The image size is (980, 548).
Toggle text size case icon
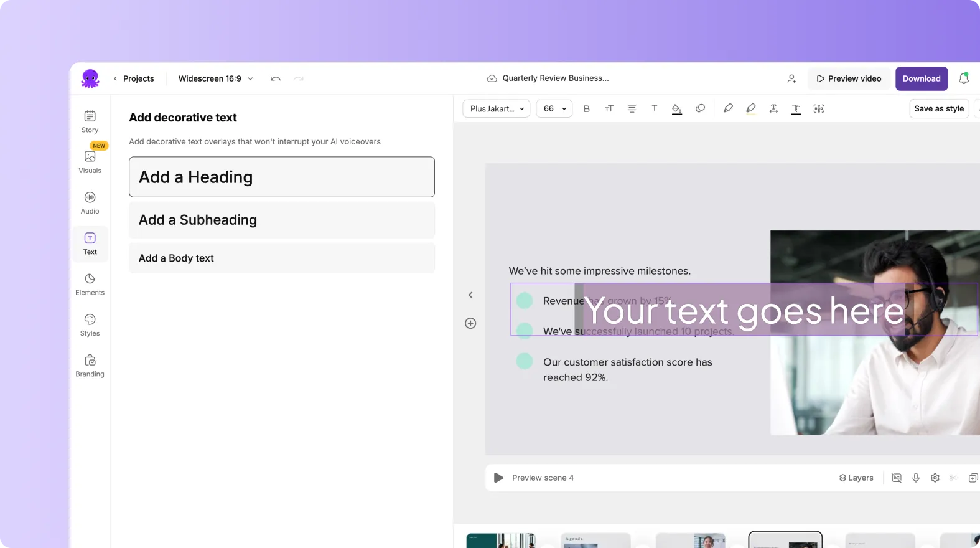point(609,108)
